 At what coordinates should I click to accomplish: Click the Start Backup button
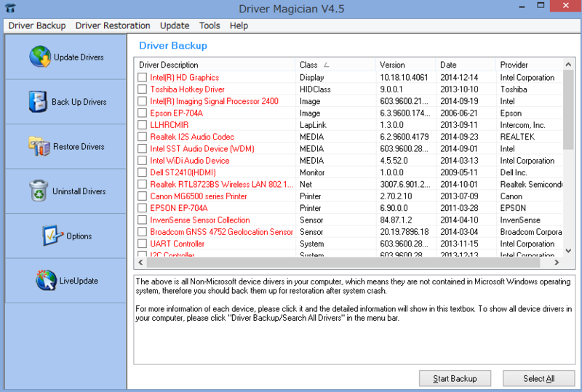(455, 378)
